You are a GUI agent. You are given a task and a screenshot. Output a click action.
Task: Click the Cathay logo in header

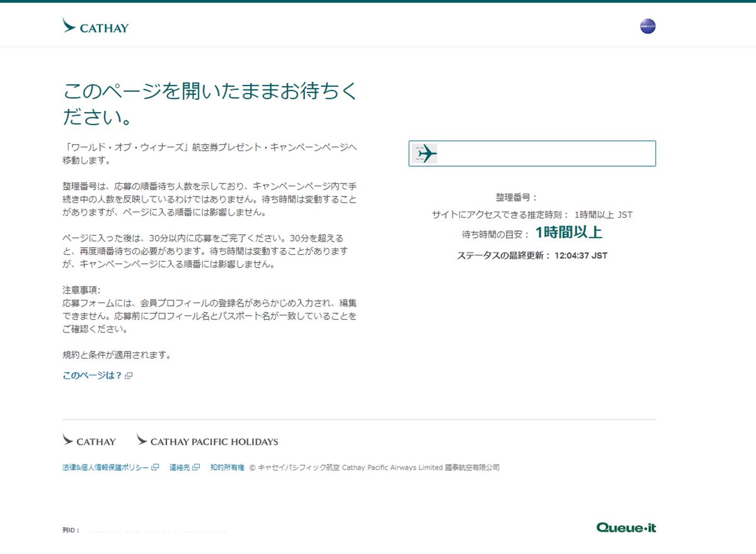pyautogui.click(x=95, y=26)
